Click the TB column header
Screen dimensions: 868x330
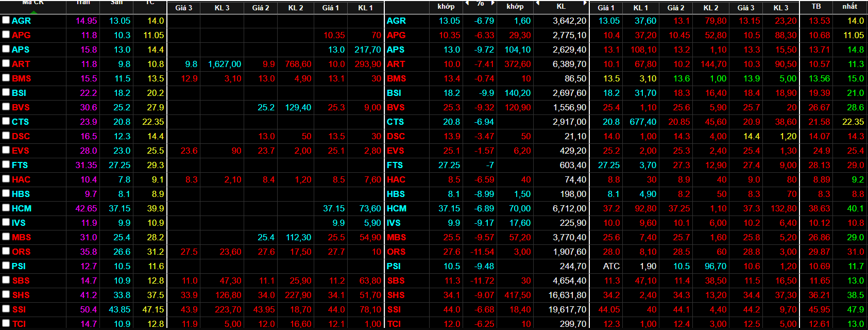(x=816, y=6)
